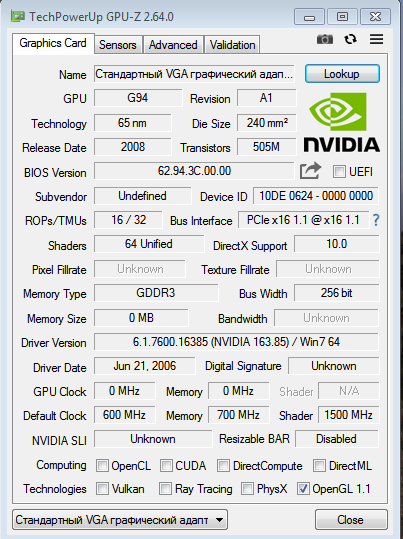Open the Validation tab
This screenshot has height=539, width=403.
232,45
